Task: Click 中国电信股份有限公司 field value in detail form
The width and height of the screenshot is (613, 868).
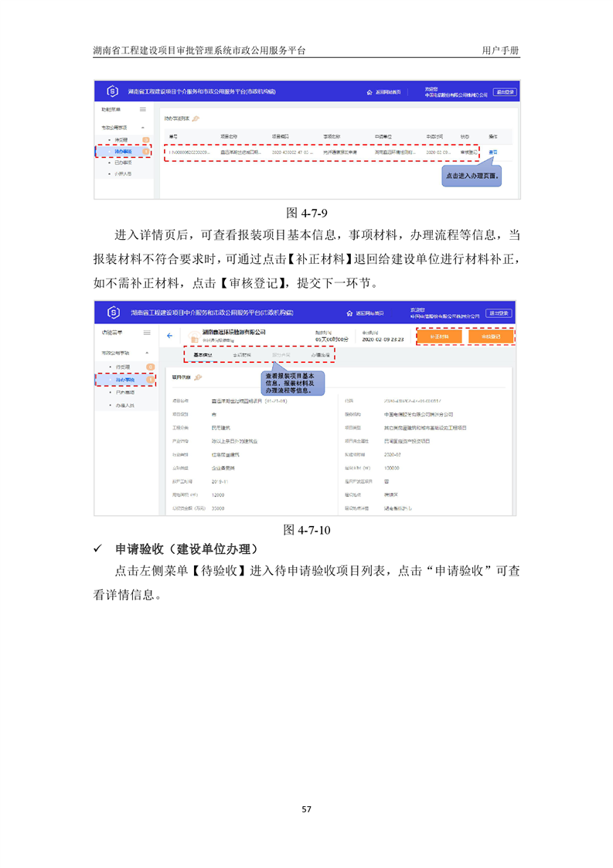Action: (x=418, y=414)
